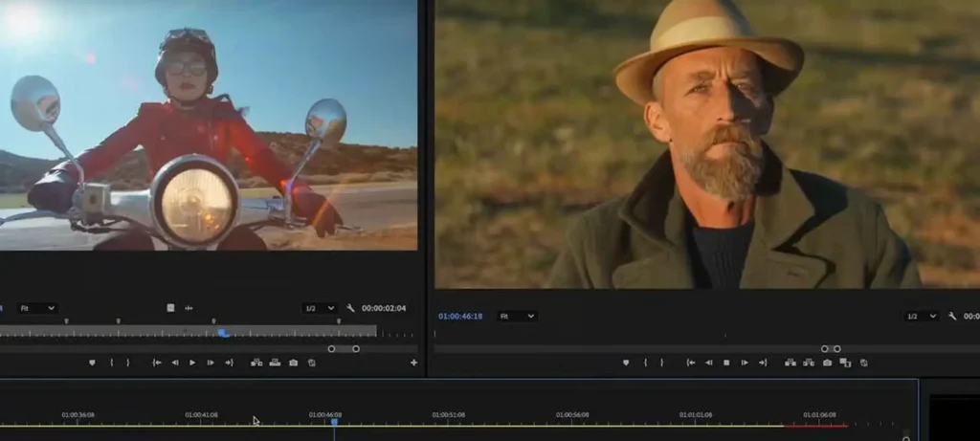The height and width of the screenshot is (441, 980).
Task: Click Drag Audio Only icon in Source monitor
Action: click(189, 308)
